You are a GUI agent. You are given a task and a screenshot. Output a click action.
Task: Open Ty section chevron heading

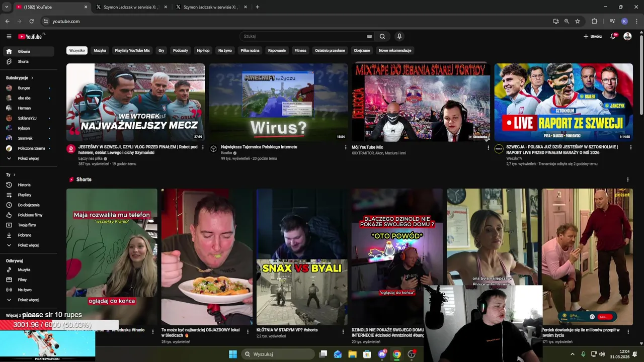(10, 175)
